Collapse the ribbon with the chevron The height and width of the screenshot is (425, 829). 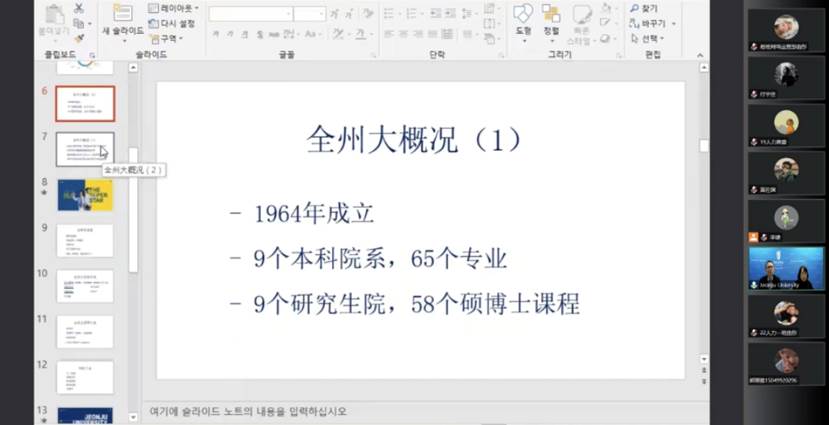pyautogui.click(x=700, y=55)
